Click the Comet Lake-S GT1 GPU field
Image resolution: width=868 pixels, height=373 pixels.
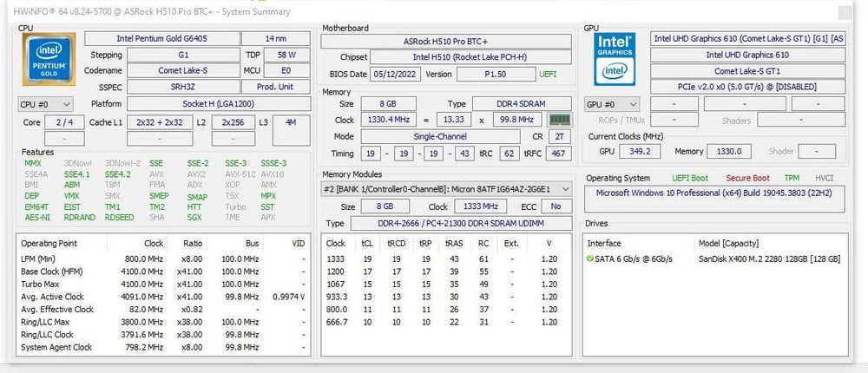point(747,71)
